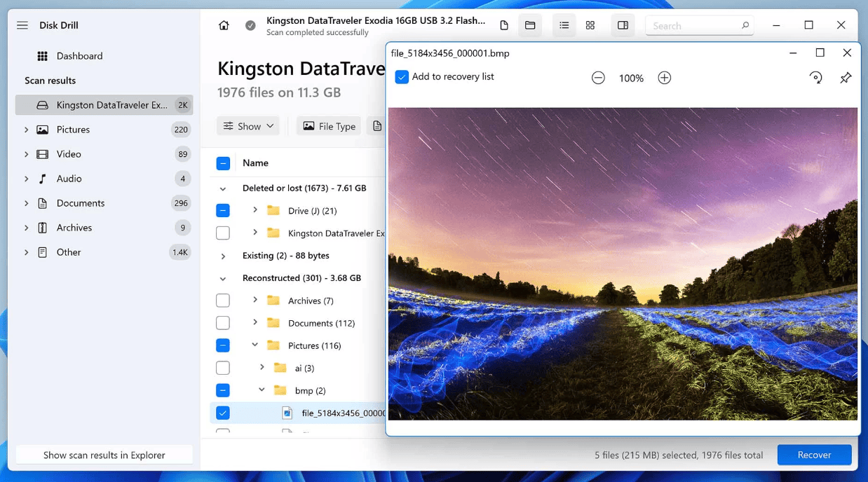Select Kingston DataTraveler in the scan results
The height and width of the screenshot is (482, 868).
point(104,105)
